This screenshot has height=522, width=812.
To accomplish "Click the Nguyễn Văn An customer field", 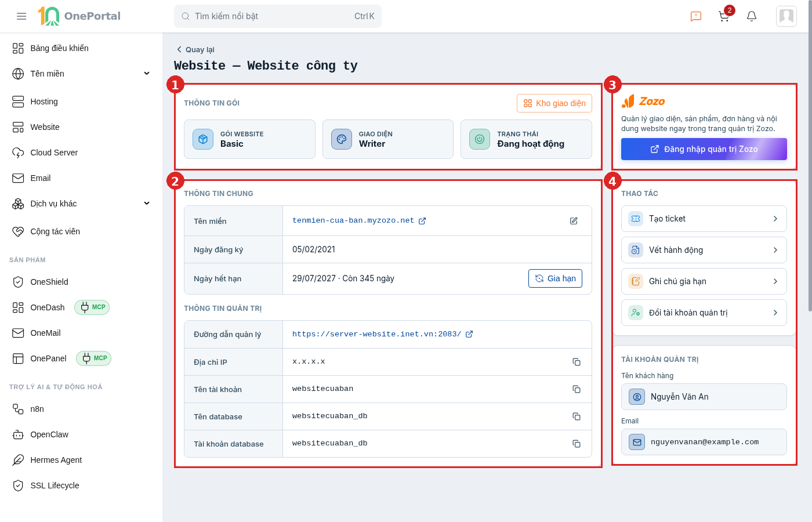I will [704, 397].
